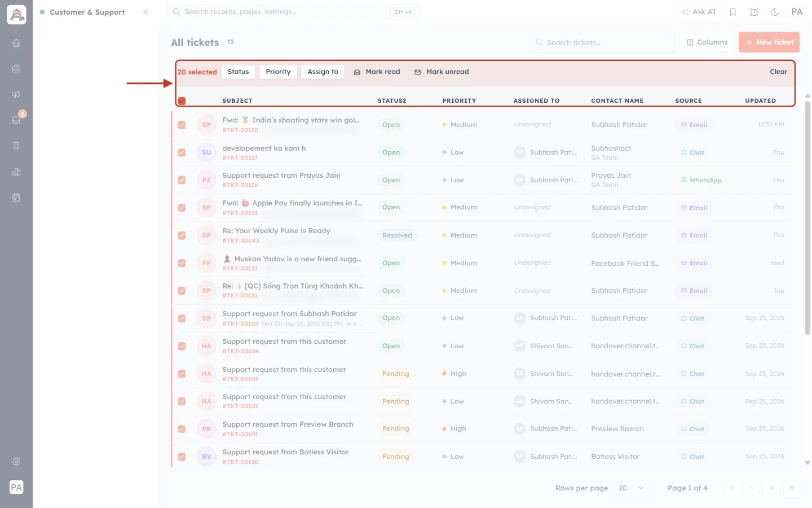This screenshot has height=508, width=812.
Task: Open the Status bulk action dropdown
Action: pos(238,72)
